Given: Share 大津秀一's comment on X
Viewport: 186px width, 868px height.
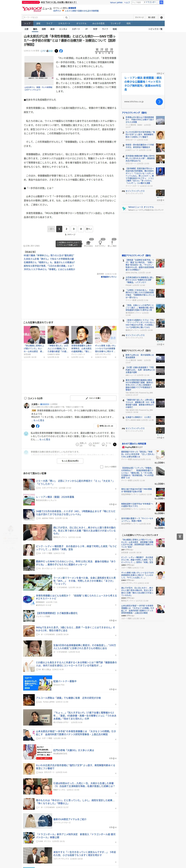Looking at the screenshot, I should (33, 426).
